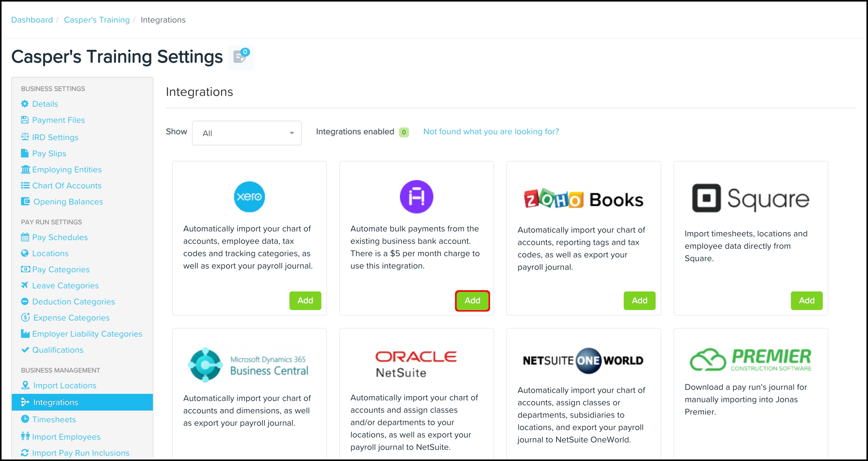This screenshot has height=461, width=868.
Task: Open Deduction Categories settings
Action: pos(73,302)
